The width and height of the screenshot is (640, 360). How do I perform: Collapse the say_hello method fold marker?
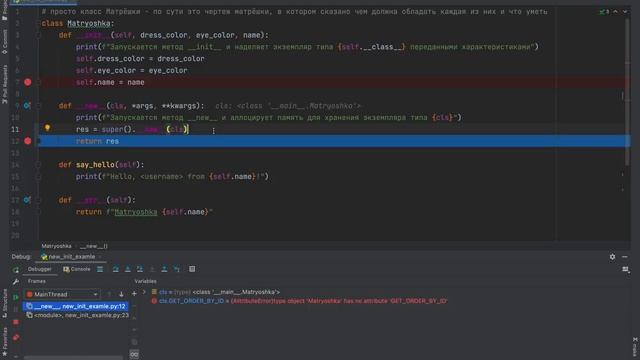pos(38,164)
